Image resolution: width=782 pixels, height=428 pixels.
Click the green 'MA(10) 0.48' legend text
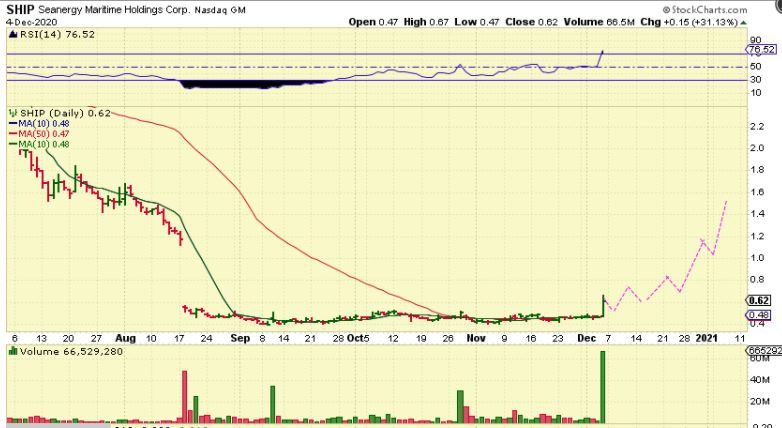(x=44, y=144)
